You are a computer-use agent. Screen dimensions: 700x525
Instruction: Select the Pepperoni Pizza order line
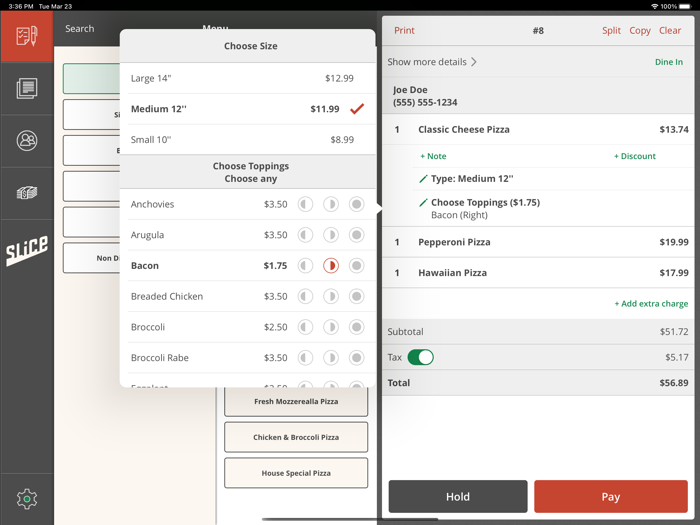coord(538,242)
